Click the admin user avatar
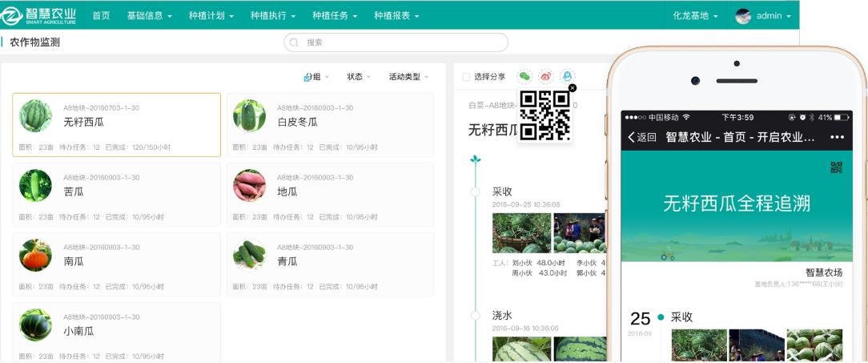 (743, 16)
